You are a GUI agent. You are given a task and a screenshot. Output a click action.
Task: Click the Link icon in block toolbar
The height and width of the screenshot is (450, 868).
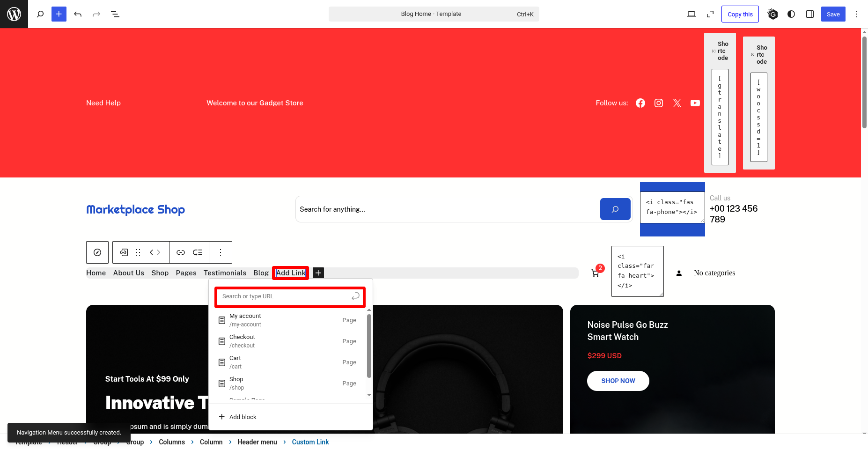coord(181,252)
